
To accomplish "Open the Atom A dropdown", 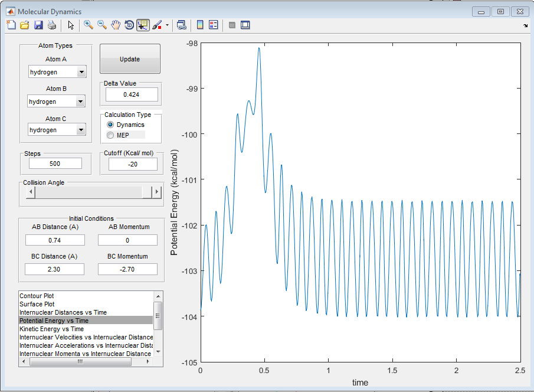I will [x=81, y=72].
